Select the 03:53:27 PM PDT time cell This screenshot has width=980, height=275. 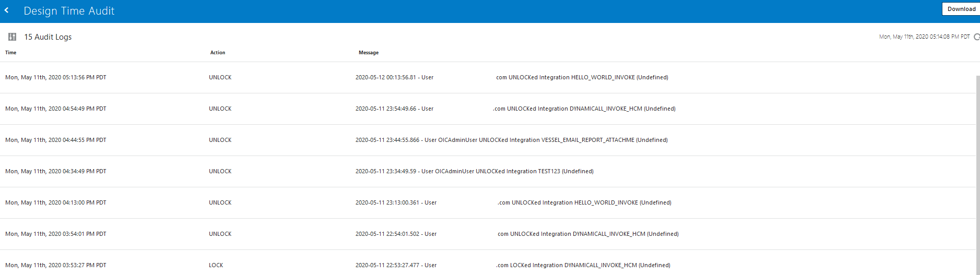(56, 265)
